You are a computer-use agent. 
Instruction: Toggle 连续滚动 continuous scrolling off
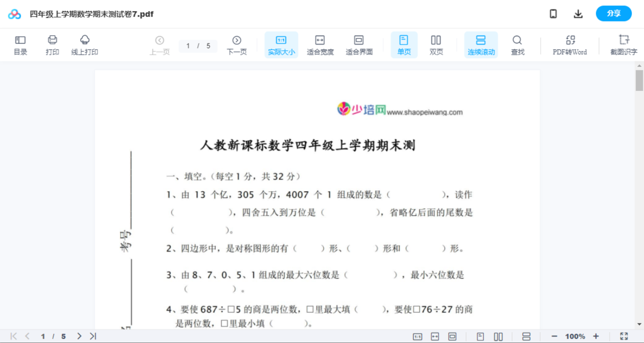pyautogui.click(x=481, y=45)
